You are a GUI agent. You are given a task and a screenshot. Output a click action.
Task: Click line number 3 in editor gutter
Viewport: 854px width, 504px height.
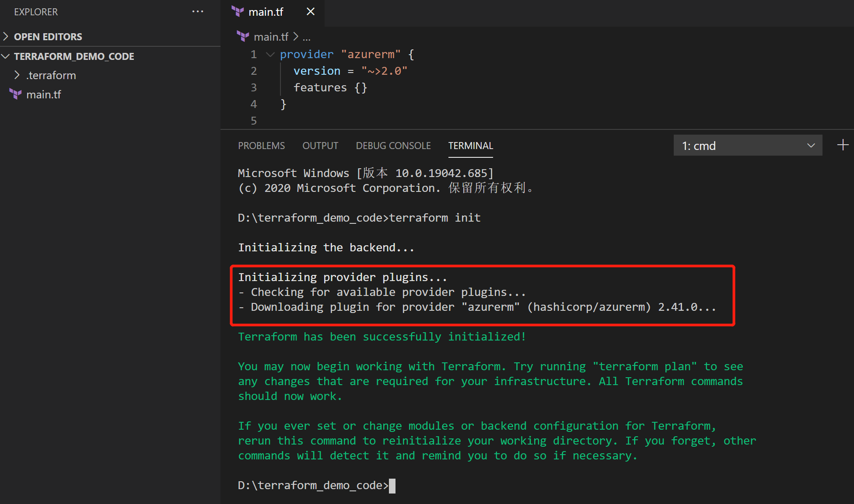click(254, 87)
